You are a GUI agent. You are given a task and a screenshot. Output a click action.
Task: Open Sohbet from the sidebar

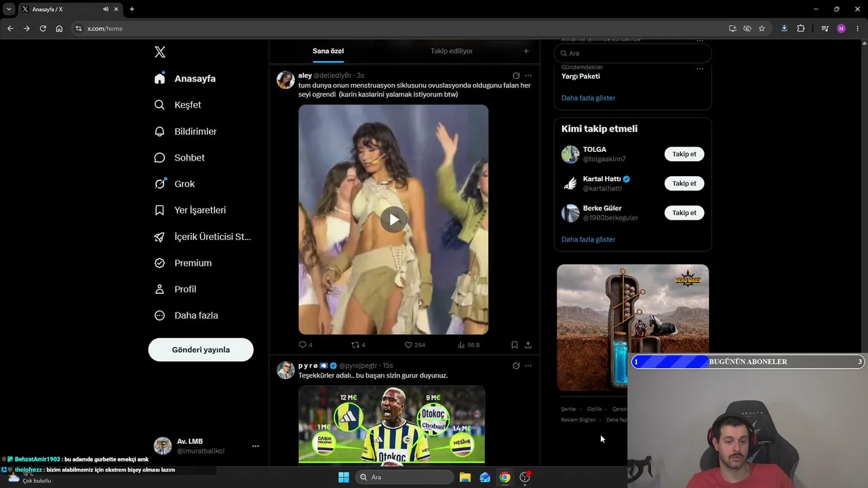(x=180, y=158)
